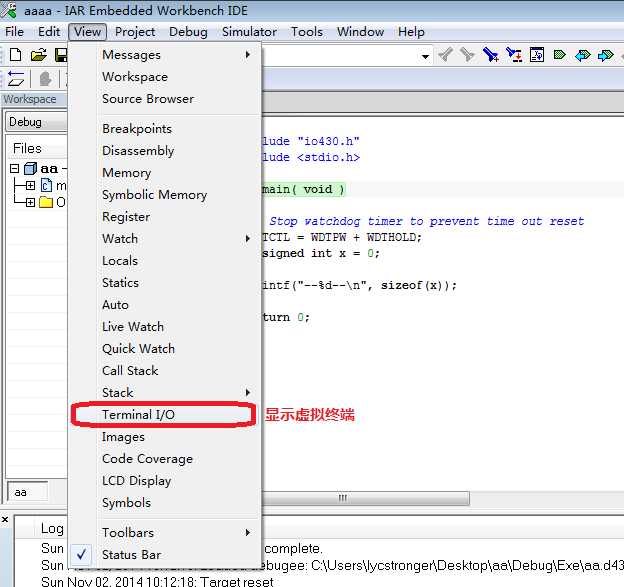Image resolution: width=624 pixels, height=587 pixels.
Task: Open the toolbar search combo box dropdown arrow
Action: pyautogui.click(x=425, y=56)
